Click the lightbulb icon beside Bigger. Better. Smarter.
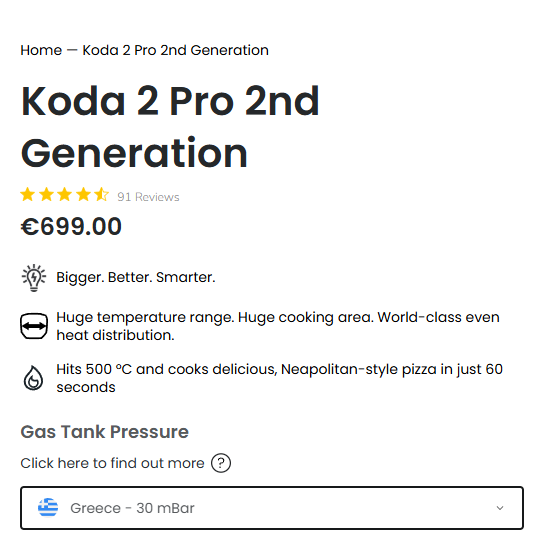This screenshot has width=549, height=539. tap(34, 278)
